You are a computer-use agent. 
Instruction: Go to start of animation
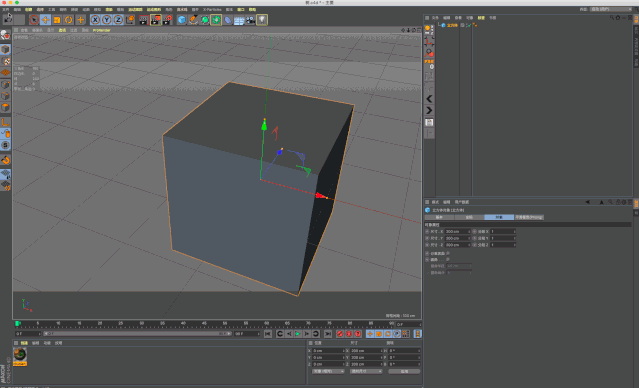268,334
